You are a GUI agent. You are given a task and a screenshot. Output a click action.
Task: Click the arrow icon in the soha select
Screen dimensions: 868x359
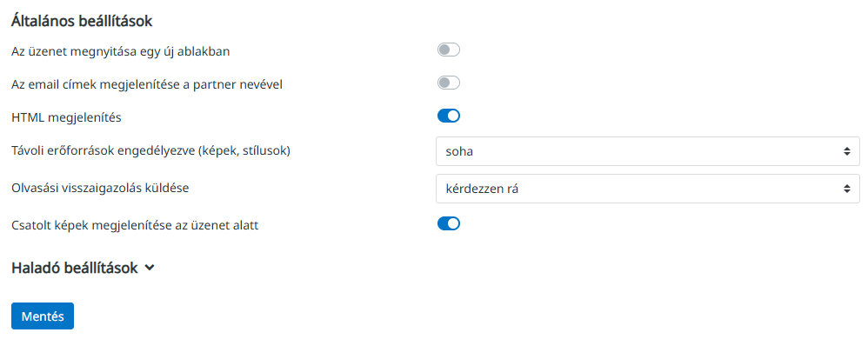tap(846, 151)
